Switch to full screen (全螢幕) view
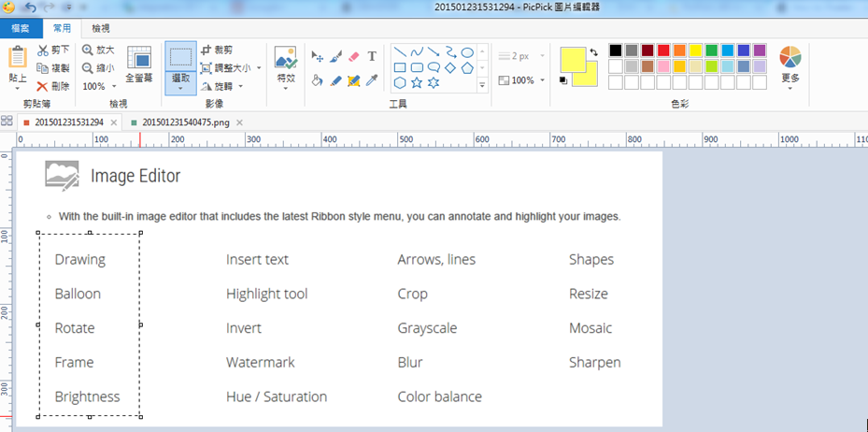This screenshot has height=432, width=868. (139, 65)
